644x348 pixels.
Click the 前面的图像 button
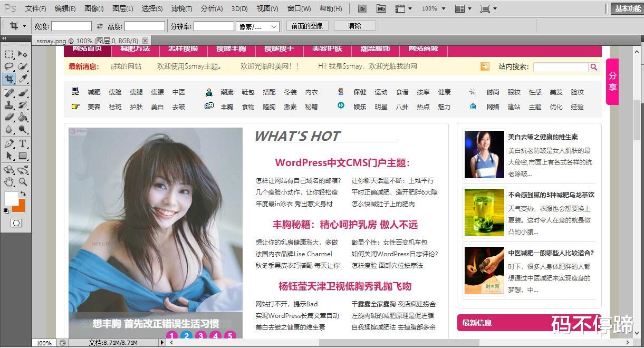307,26
